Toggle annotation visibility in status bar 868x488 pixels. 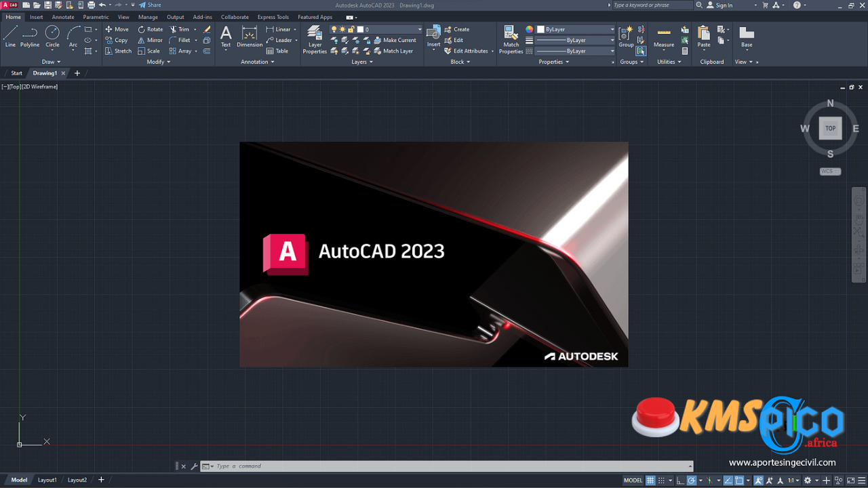point(758,480)
